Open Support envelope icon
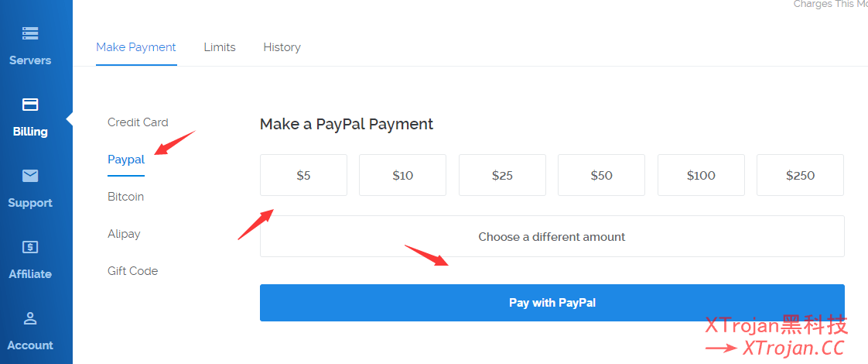The image size is (868, 364). click(x=30, y=177)
